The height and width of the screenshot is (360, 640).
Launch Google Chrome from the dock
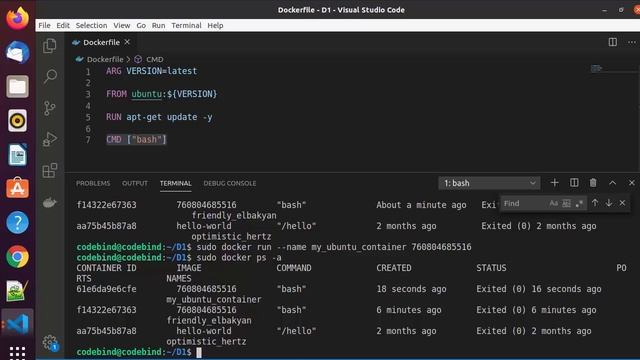(x=17, y=257)
